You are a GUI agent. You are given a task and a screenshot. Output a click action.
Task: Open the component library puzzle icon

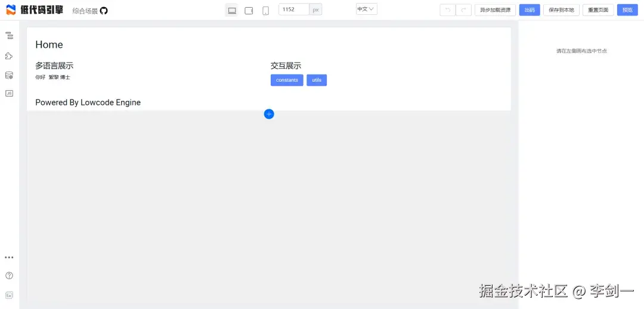point(9,56)
